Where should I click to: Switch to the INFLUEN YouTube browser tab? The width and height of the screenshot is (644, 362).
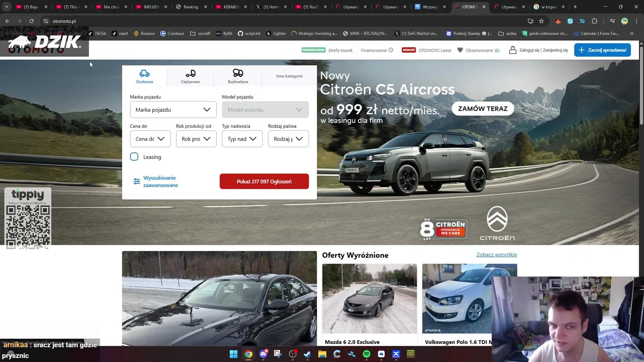pyautogui.click(x=151, y=7)
